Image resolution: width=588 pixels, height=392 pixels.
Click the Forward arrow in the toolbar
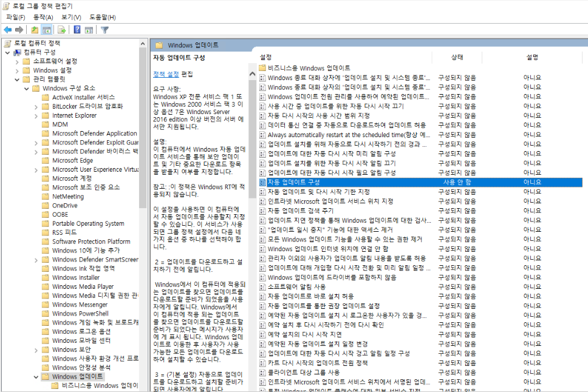tap(19, 30)
